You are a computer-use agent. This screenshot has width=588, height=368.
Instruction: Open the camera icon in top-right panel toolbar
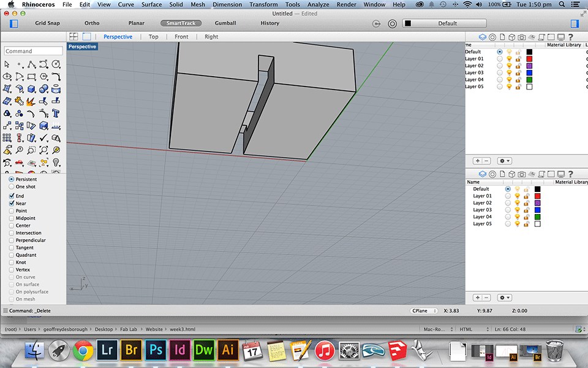click(x=521, y=37)
